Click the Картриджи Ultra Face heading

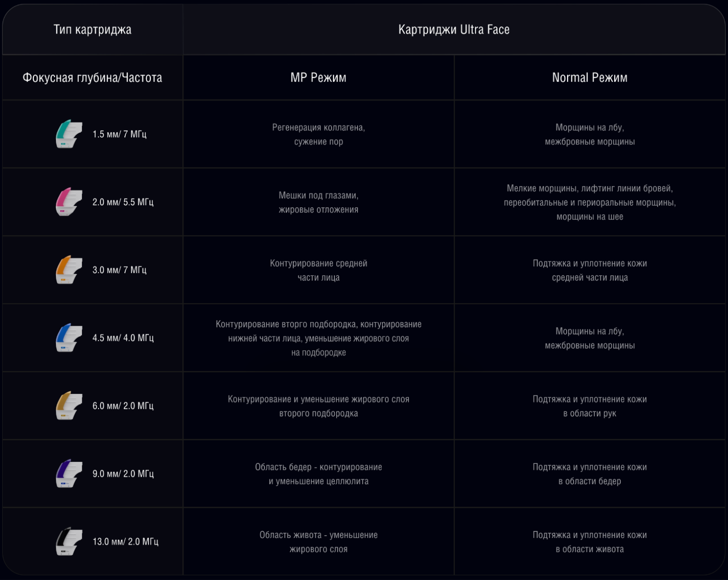click(x=454, y=30)
